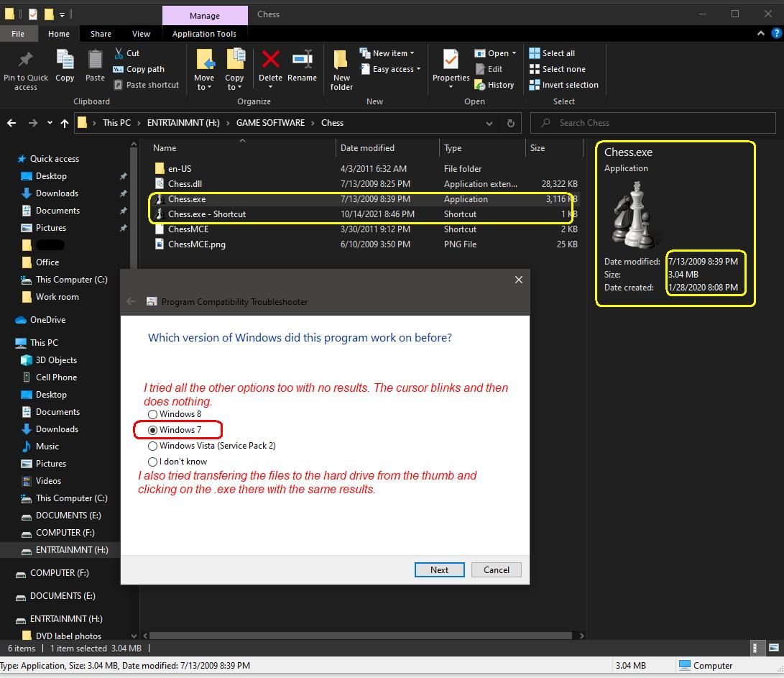Expand address bar history dropdown

point(489,123)
